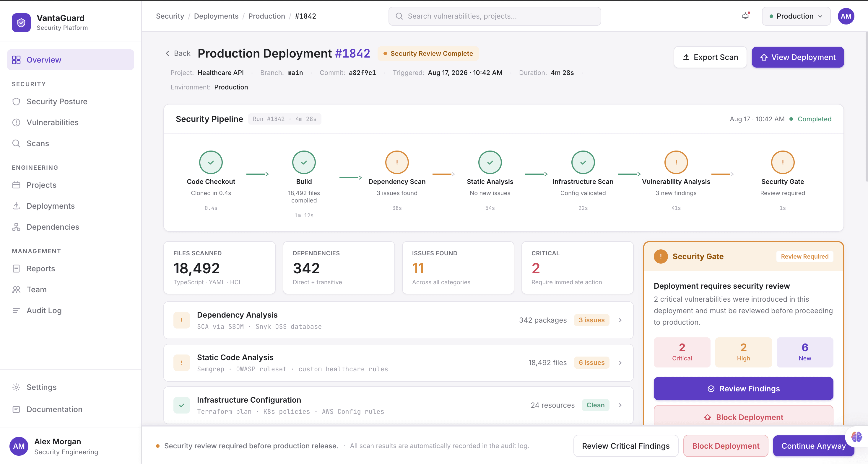Click the commit hash a82f9c1

click(x=362, y=73)
